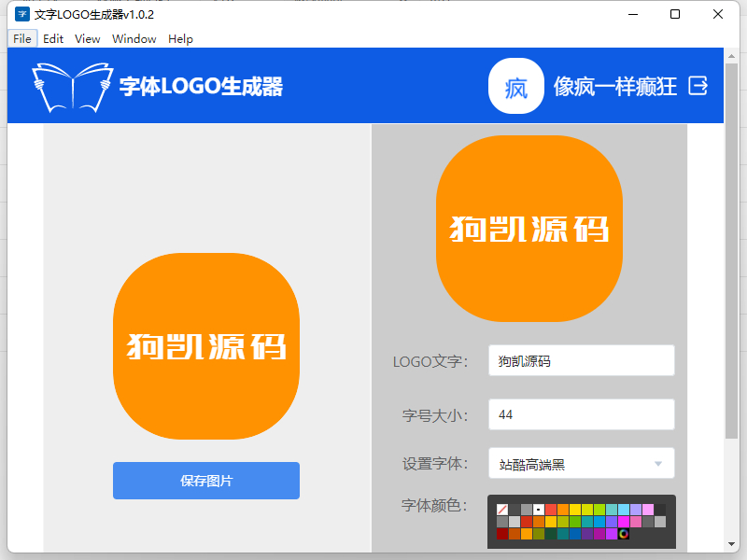Click the logo preview in the right panel
The height and width of the screenshot is (560, 747).
point(529,229)
